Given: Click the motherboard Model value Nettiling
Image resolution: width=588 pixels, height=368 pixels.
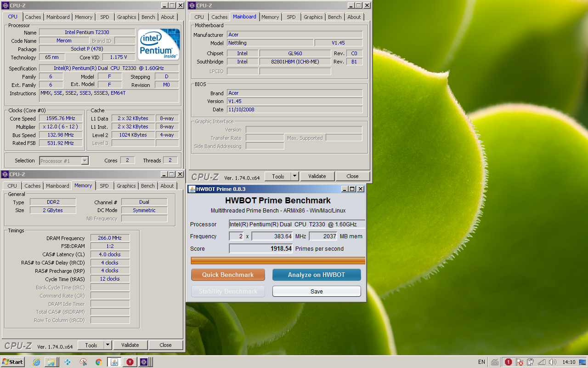Looking at the screenshot, I should pyautogui.click(x=270, y=43).
